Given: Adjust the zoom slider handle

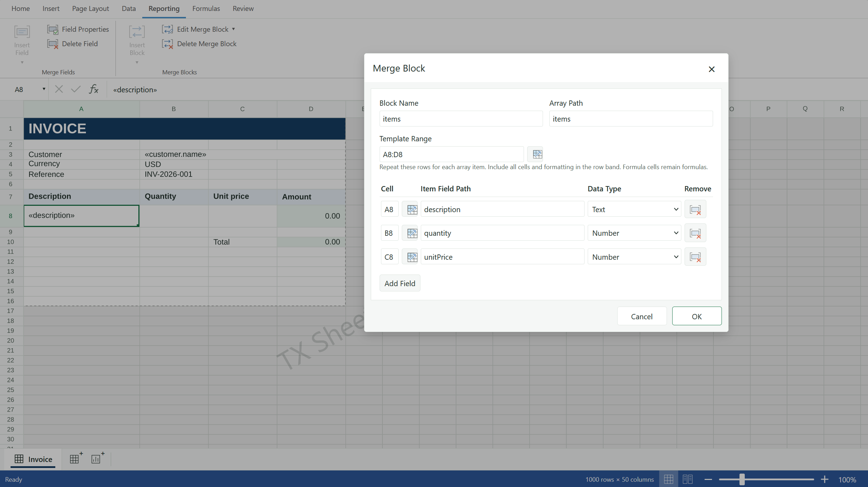Looking at the screenshot, I should pos(742,479).
